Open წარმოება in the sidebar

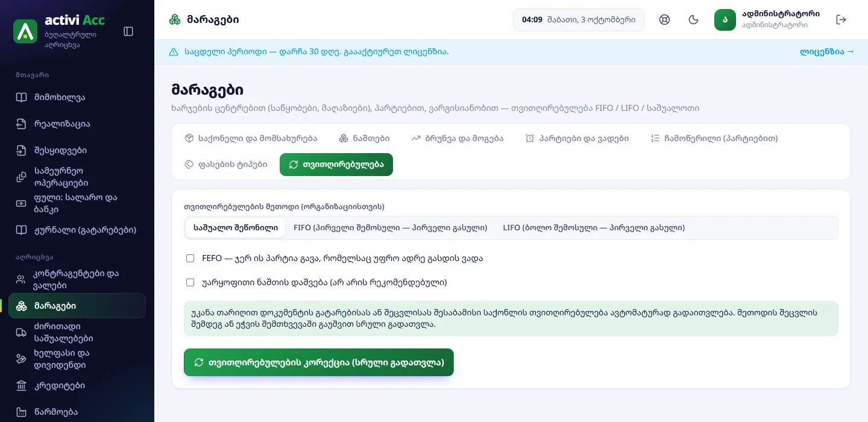click(x=77, y=412)
